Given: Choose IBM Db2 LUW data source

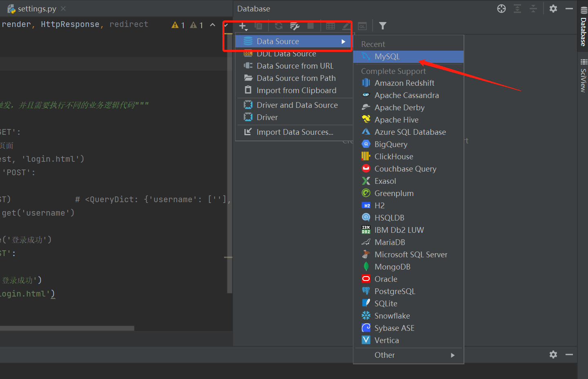Looking at the screenshot, I should (408, 230).
